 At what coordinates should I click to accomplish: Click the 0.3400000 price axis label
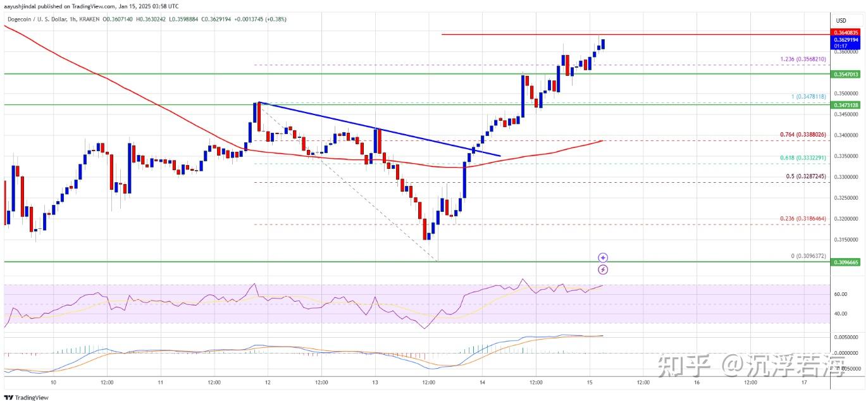pyautogui.click(x=845, y=135)
